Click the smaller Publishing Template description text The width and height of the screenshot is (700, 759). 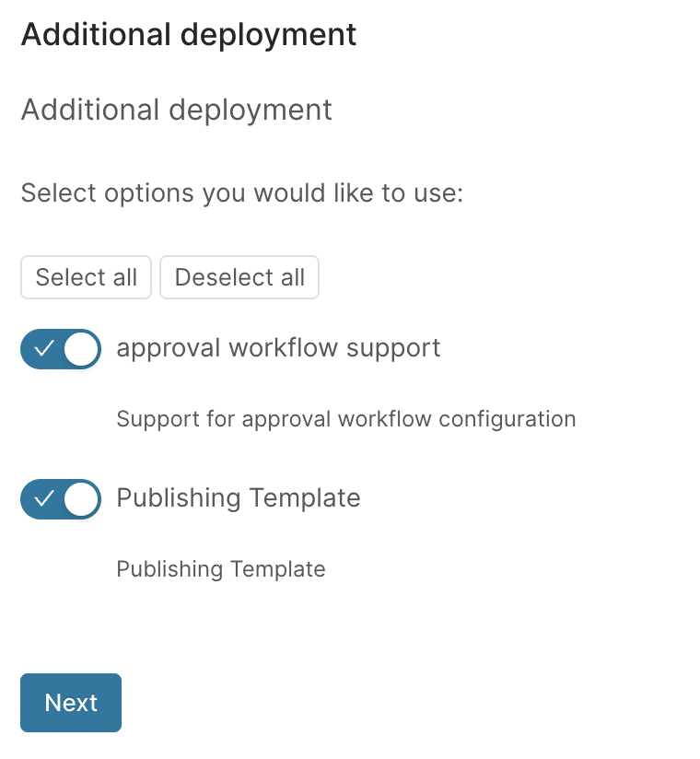(x=220, y=569)
